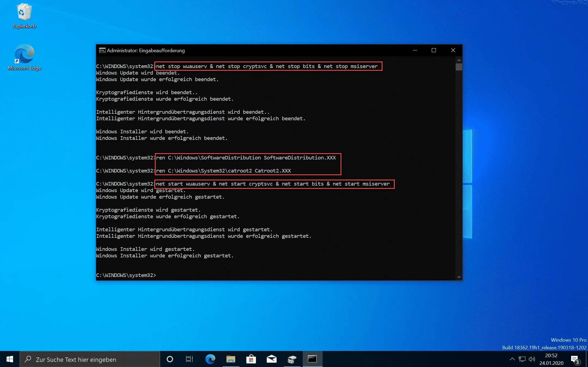Open the taskbar app left of the command prompt

(292, 359)
